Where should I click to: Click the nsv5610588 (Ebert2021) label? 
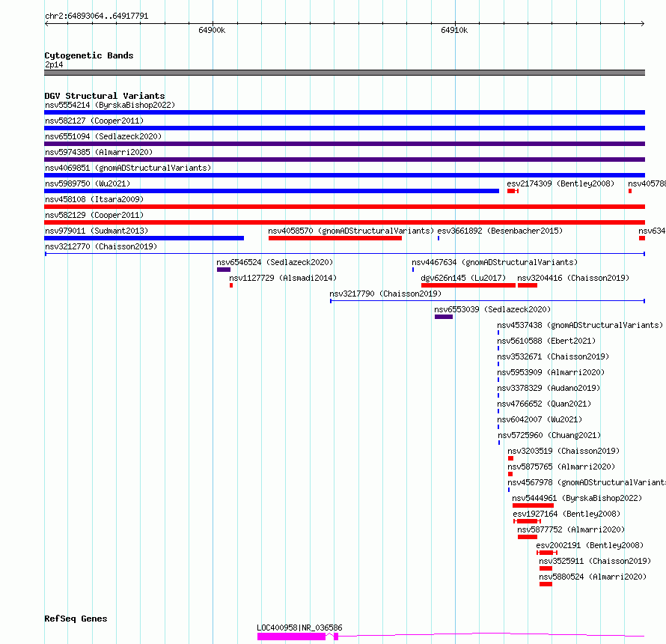click(547, 341)
